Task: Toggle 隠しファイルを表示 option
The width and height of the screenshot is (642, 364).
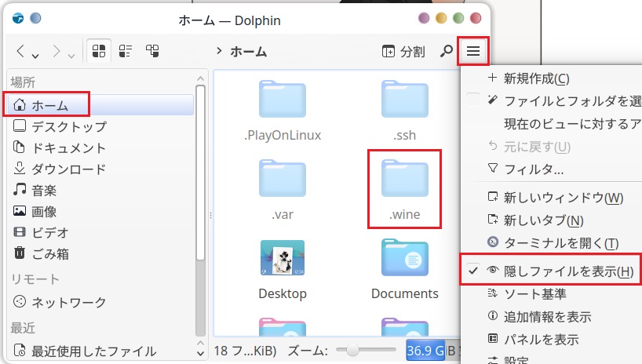Action: tap(559, 271)
